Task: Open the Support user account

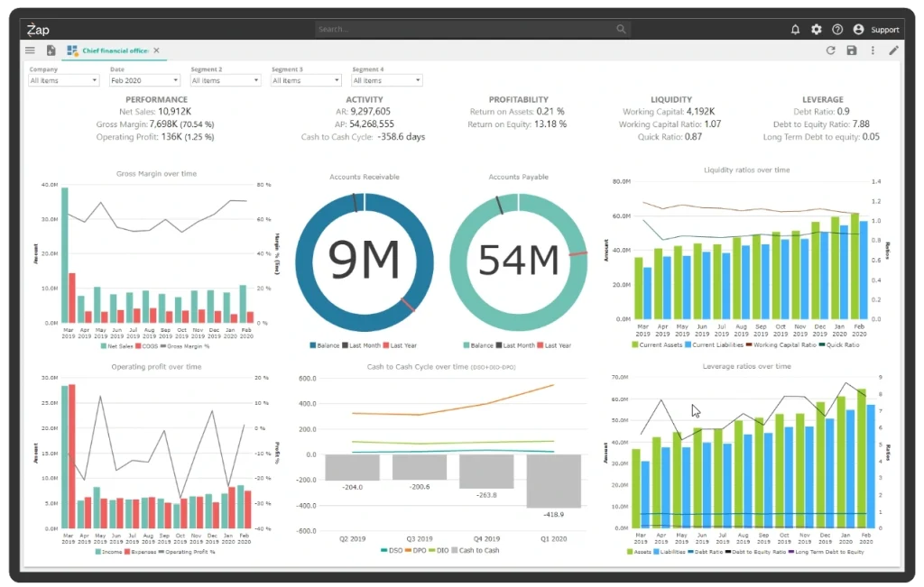Action: coord(875,30)
